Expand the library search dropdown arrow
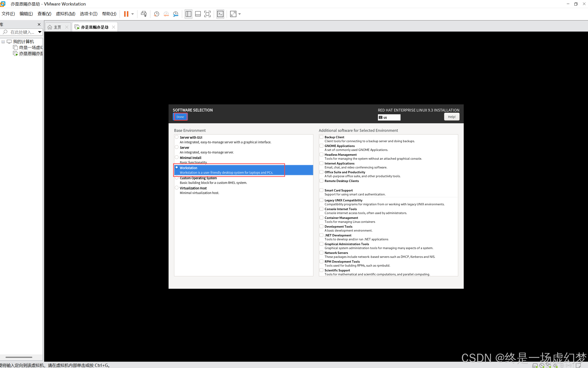 coord(40,32)
